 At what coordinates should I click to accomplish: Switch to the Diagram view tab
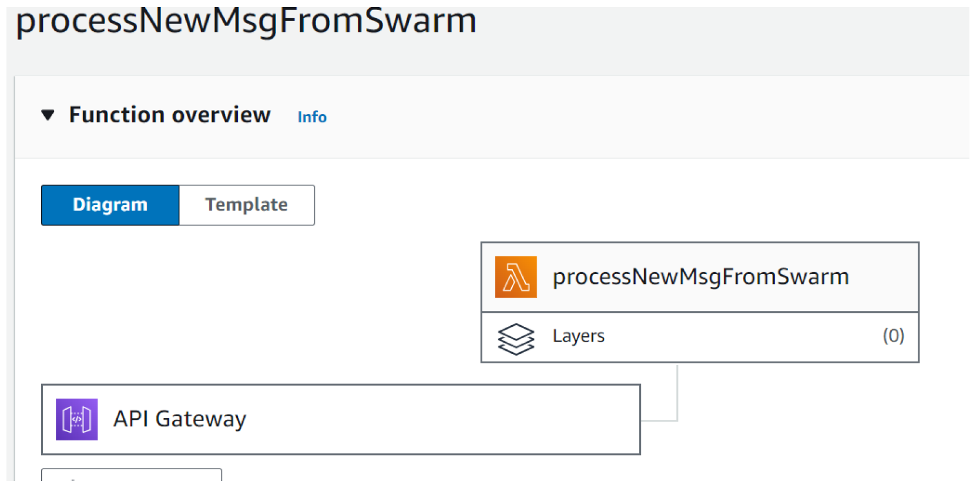point(110,205)
